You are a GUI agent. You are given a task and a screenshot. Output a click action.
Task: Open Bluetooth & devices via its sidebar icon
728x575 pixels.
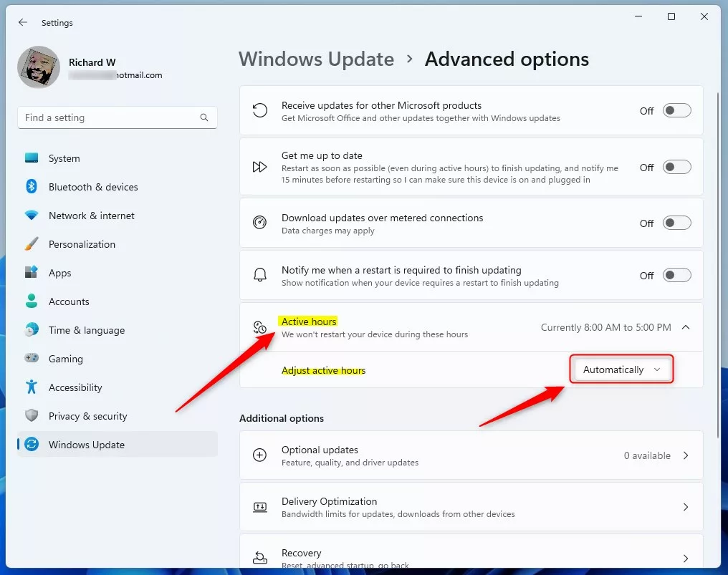(32, 187)
